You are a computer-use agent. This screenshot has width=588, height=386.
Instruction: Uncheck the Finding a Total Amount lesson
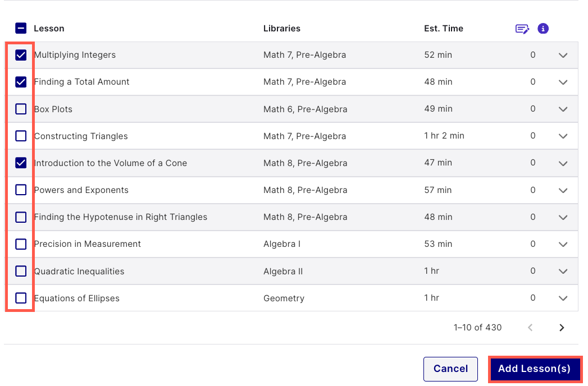point(21,82)
